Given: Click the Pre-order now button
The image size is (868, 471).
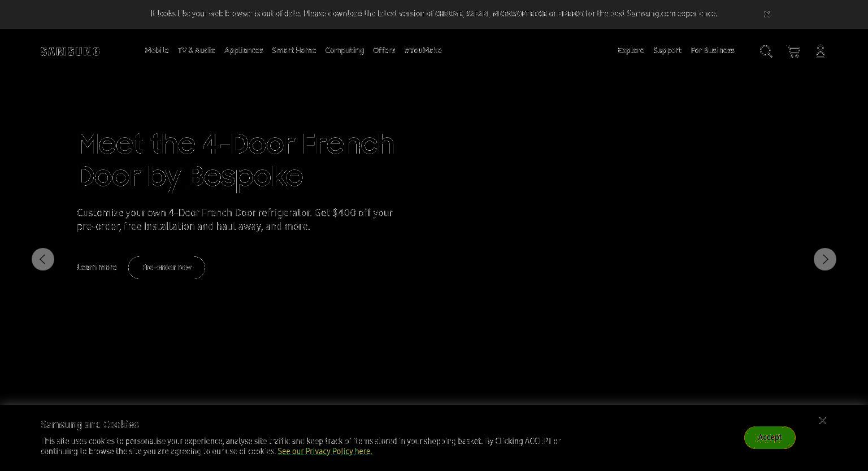Looking at the screenshot, I should coord(167,267).
